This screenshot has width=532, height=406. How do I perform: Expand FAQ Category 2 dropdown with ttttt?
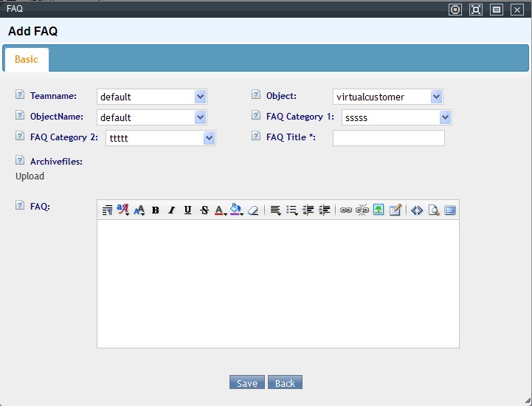pyautogui.click(x=209, y=138)
